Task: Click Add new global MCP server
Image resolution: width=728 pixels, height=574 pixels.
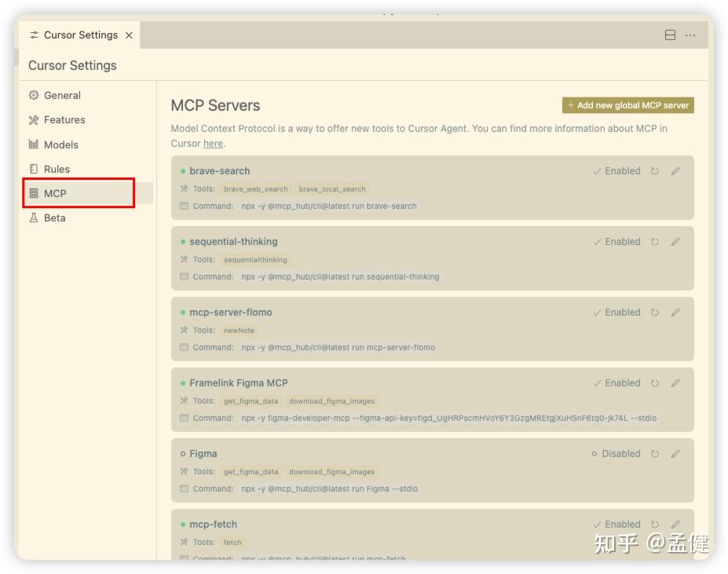Action: [627, 104]
